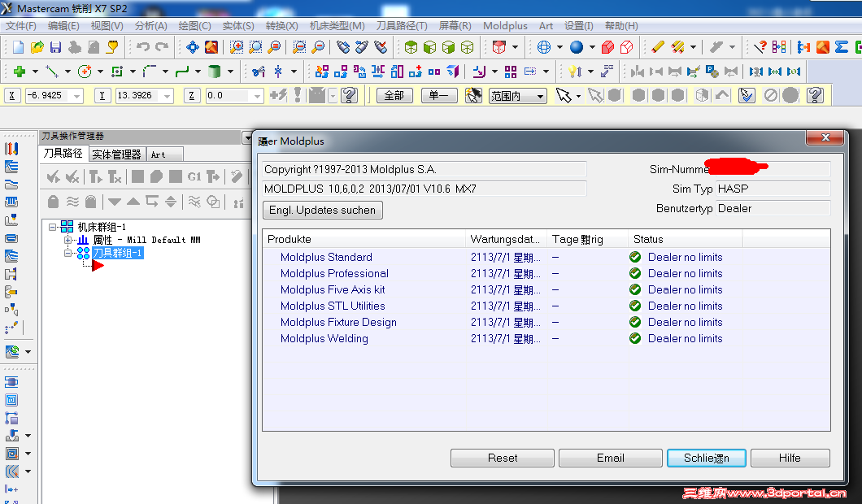Collapse the 机床群组-1 tree node
This screenshot has height=504, width=862.
point(52,227)
